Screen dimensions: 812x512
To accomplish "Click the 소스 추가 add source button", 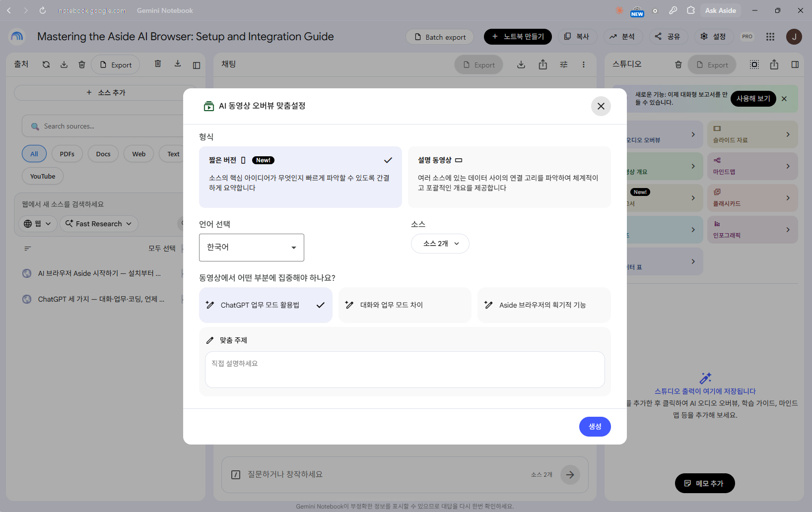I will (x=106, y=93).
